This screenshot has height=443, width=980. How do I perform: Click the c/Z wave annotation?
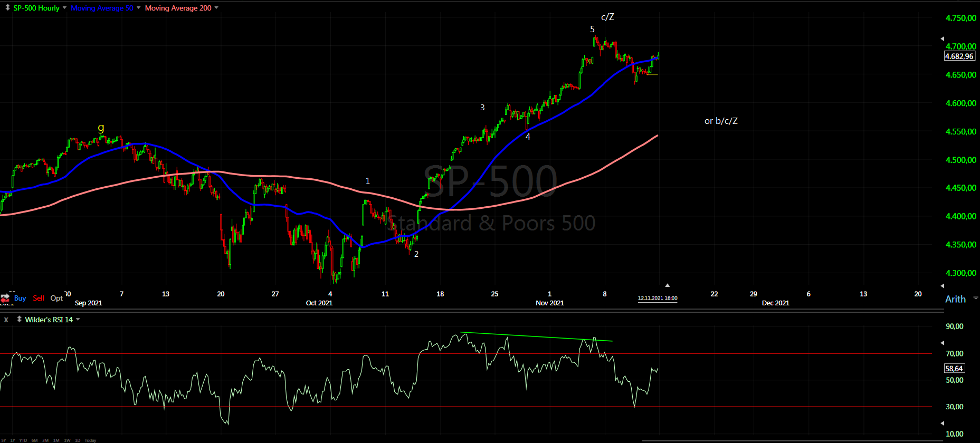click(x=607, y=17)
